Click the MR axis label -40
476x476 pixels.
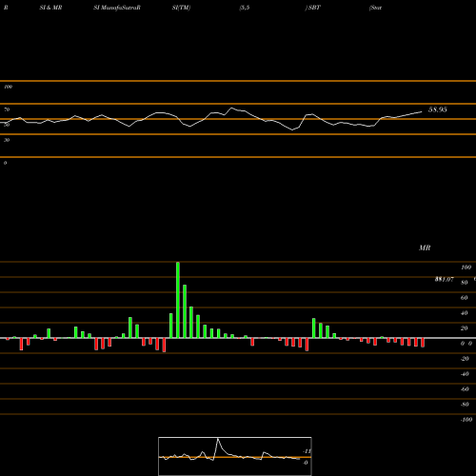tap(465, 374)
